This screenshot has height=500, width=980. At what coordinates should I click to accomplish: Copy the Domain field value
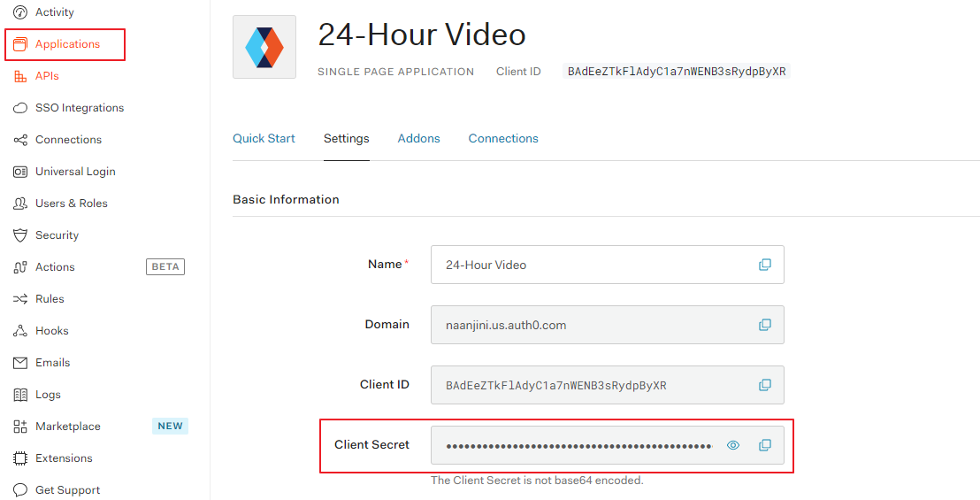click(764, 325)
